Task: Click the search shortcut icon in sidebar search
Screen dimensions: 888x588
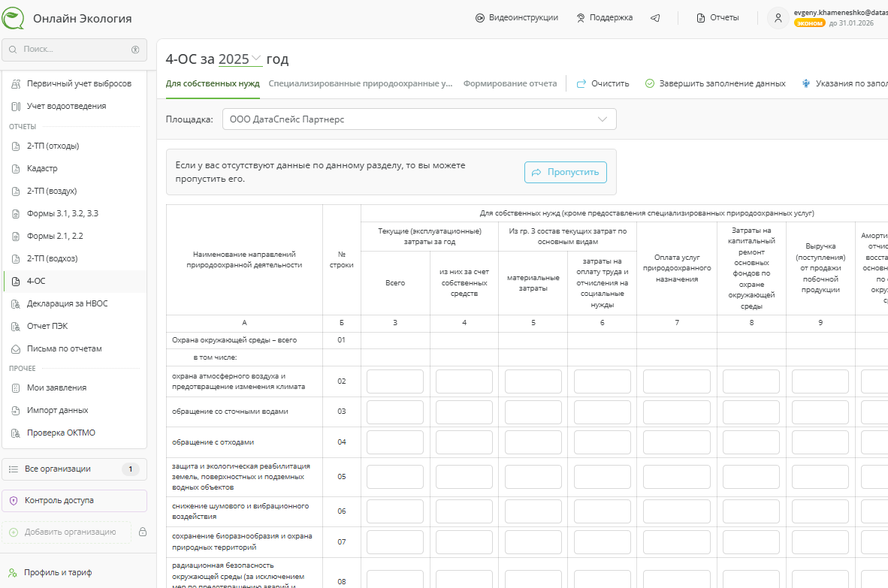Action: (135, 50)
